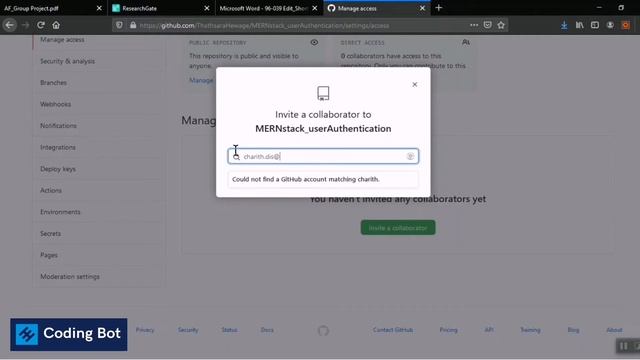Open Environments settings

[60, 212]
